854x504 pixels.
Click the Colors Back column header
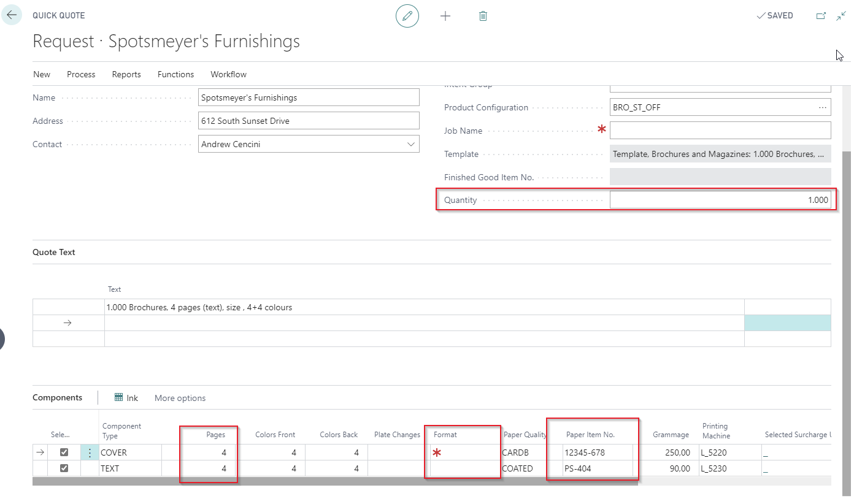coord(339,435)
